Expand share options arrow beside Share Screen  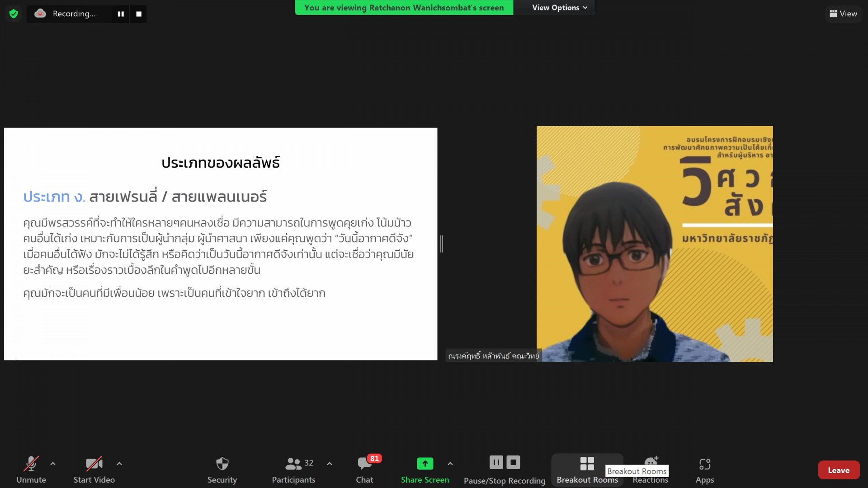450,464
